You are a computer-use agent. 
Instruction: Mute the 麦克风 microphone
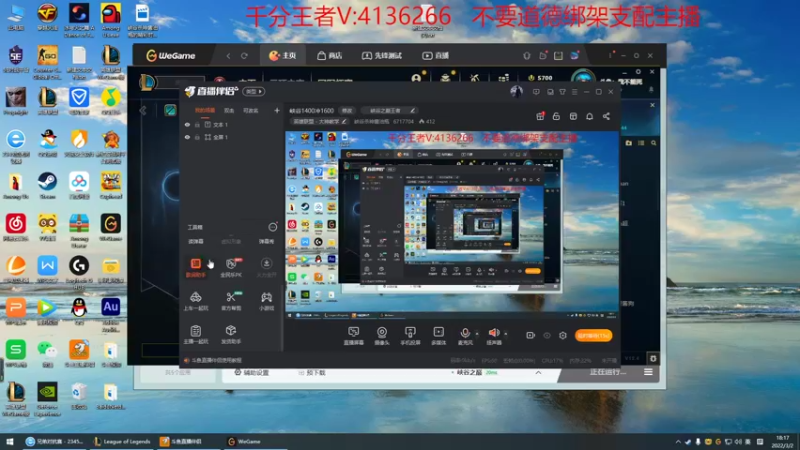465,336
